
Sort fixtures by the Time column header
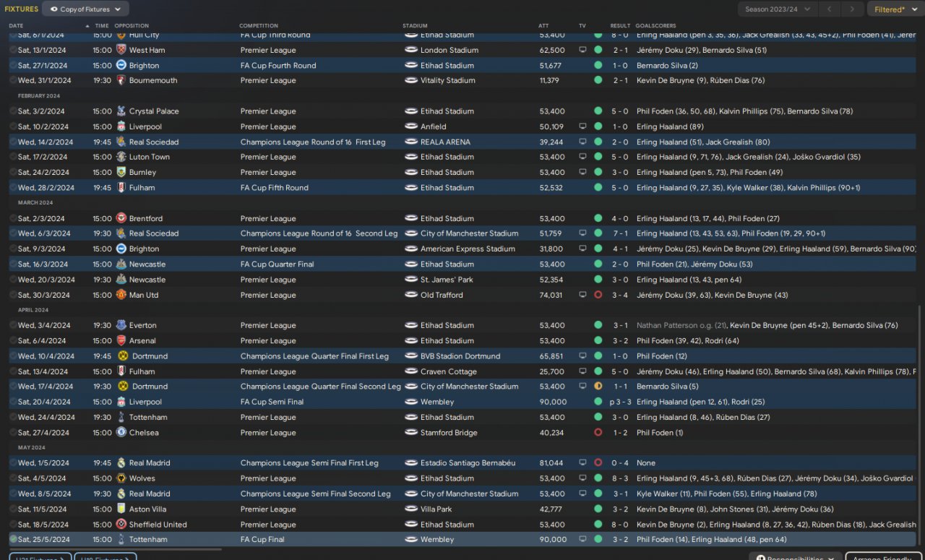(102, 26)
